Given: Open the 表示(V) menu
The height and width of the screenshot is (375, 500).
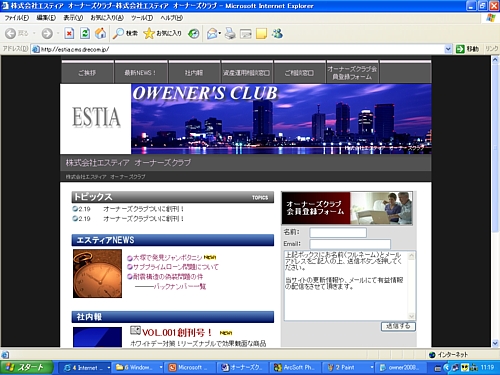Looking at the screenshot, I should point(73,18).
